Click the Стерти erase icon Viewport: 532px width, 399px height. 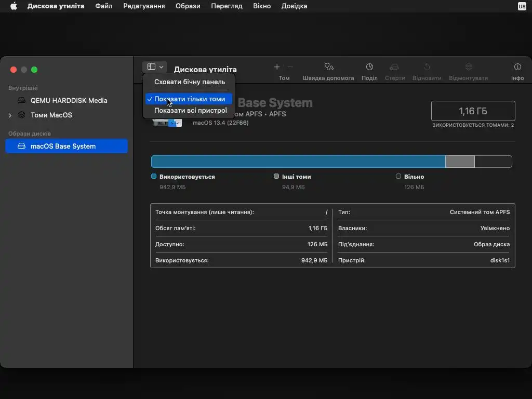395,67
